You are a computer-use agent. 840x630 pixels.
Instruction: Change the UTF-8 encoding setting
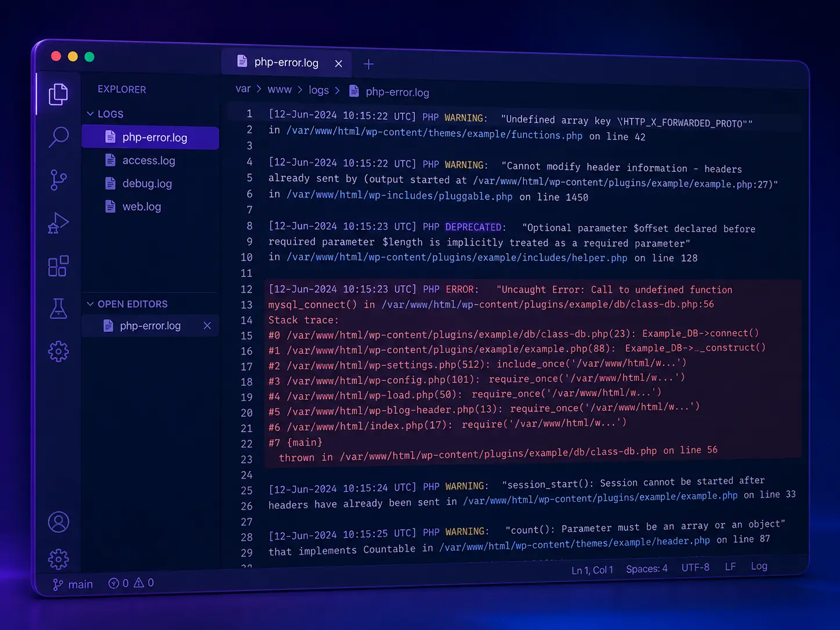[x=695, y=567]
